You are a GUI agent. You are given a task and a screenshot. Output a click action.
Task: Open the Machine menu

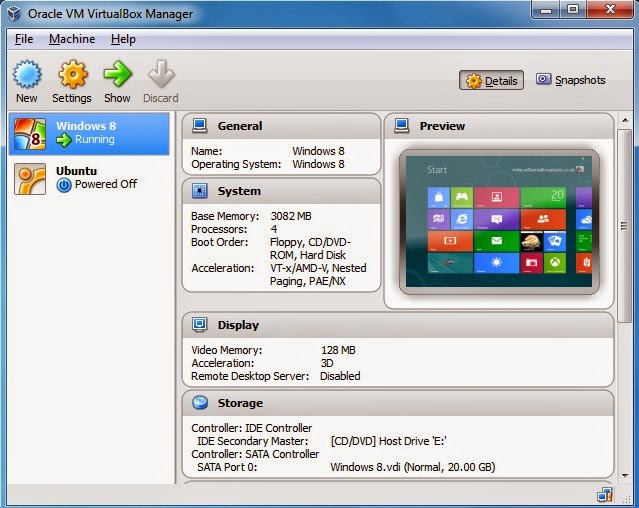pyautogui.click(x=72, y=39)
